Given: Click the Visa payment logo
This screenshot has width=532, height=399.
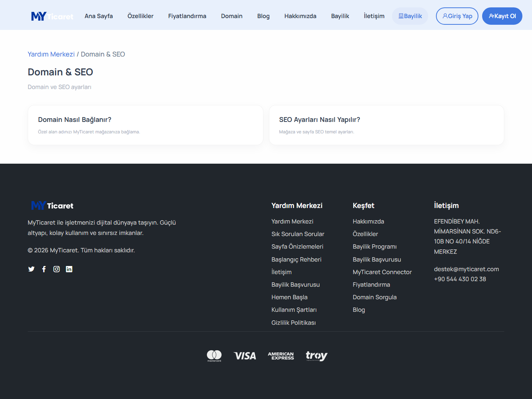Looking at the screenshot, I should click(245, 356).
